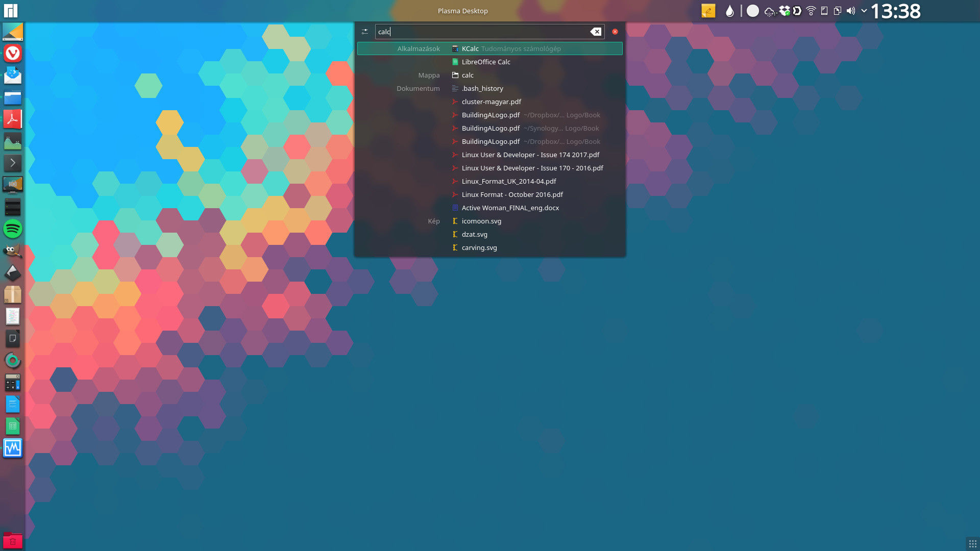This screenshot has height=551, width=980.
Task: Open the dark server rack dock icon
Action: [x=13, y=207]
